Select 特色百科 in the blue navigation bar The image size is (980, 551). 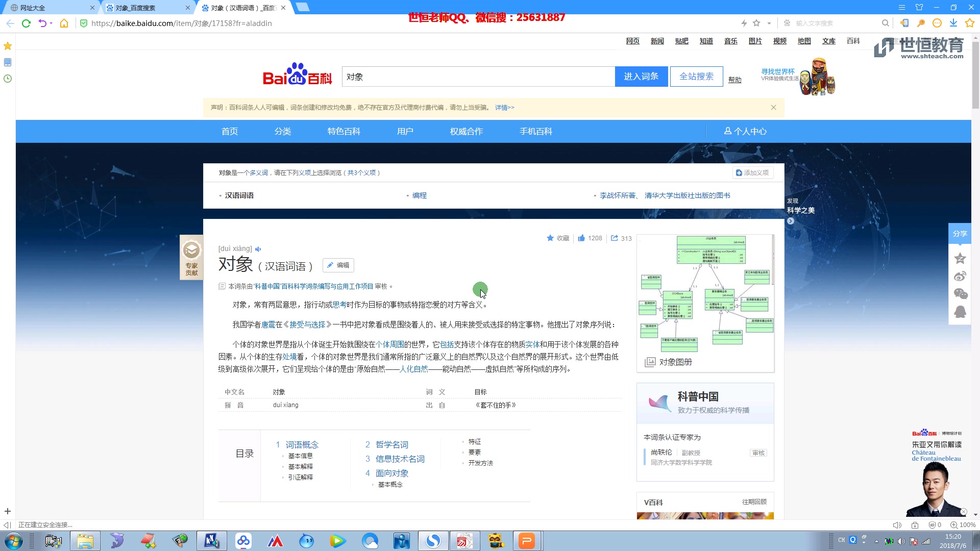[344, 131]
